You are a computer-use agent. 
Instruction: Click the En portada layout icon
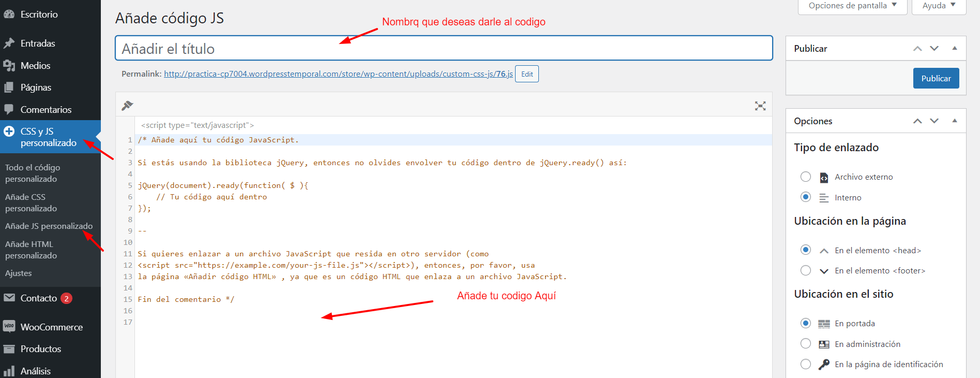coord(824,324)
